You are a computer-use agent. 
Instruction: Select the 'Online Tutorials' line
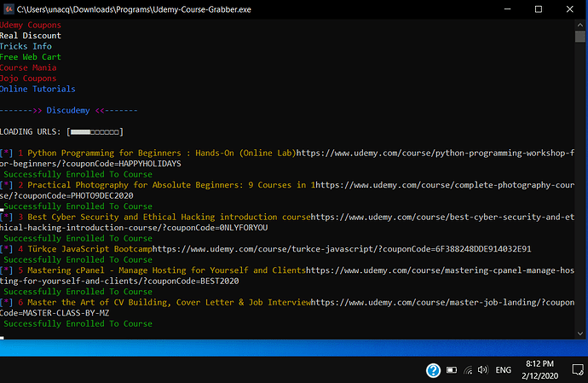coord(37,89)
